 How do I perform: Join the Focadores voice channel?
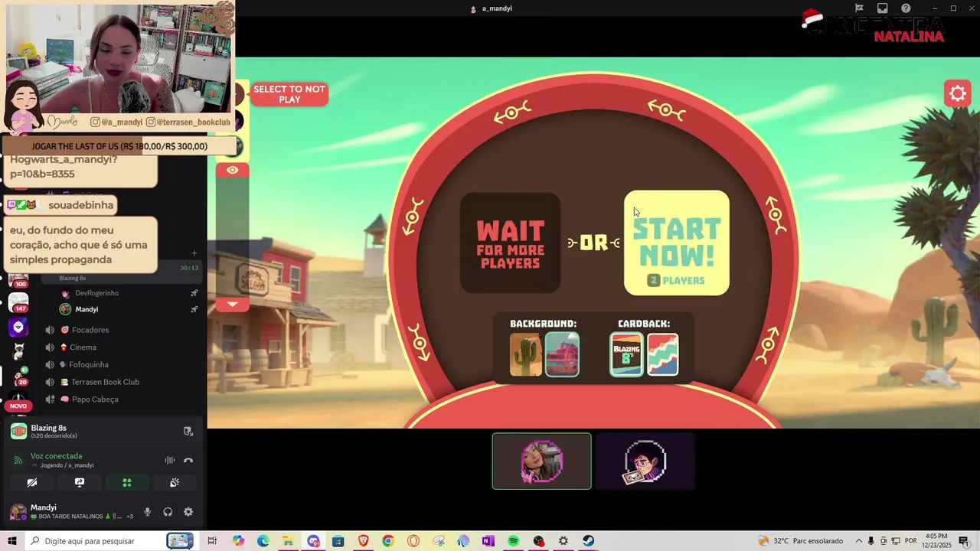coord(90,330)
